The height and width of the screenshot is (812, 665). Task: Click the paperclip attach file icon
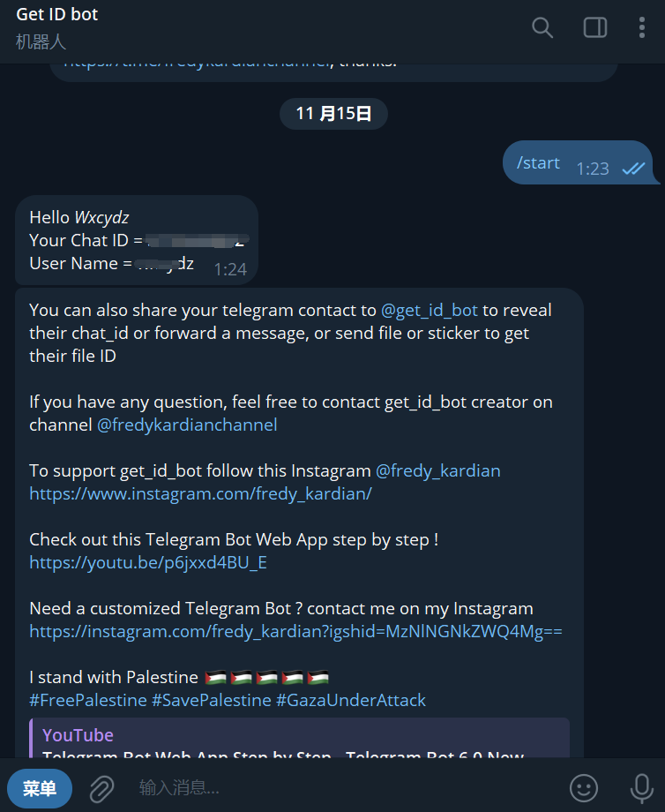102,788
